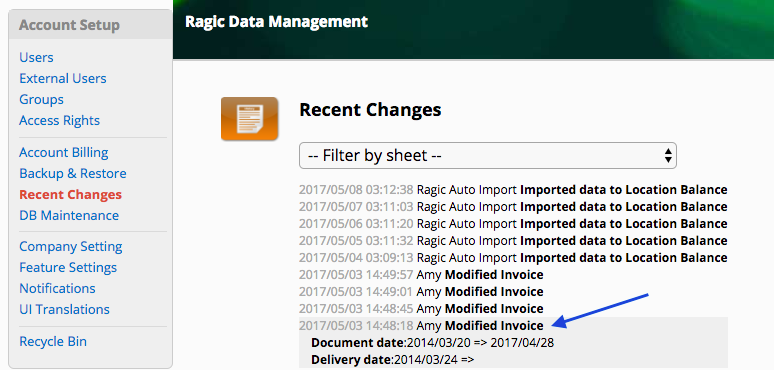Open the Groups page
Image resolution: width=774 pixels, height=370 pixels.
click(x=41, y=99)
